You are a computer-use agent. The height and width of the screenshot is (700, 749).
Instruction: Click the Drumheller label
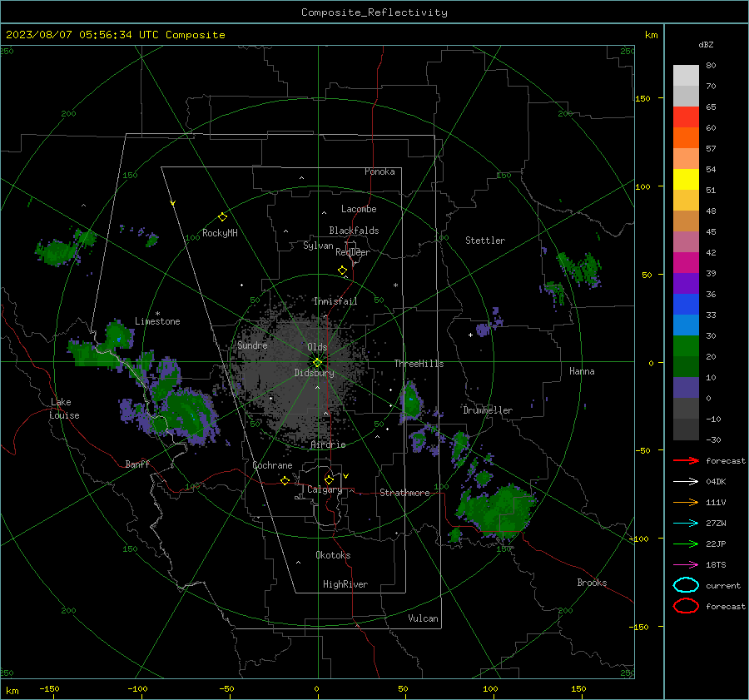488,410
